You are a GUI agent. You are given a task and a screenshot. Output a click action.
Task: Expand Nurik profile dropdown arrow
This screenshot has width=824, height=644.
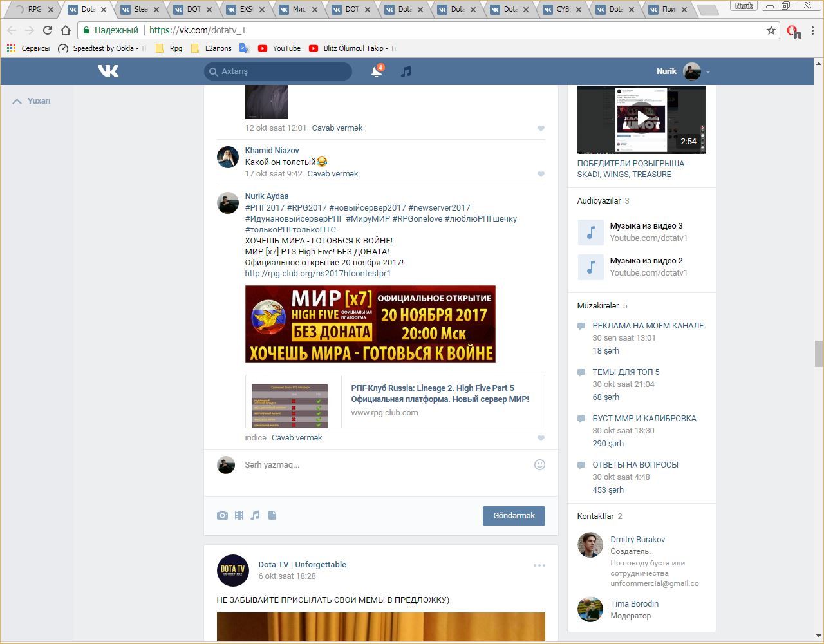point(708,72)
